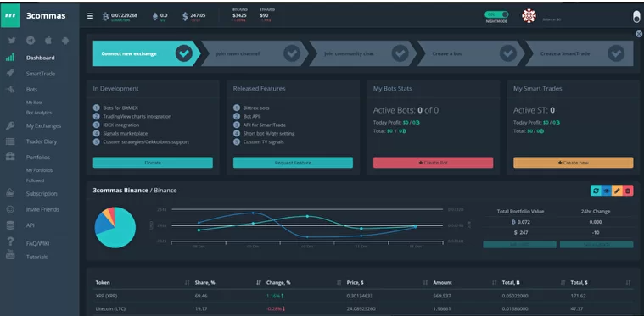
Task: Open Followed submenu item
Action: 35,180
